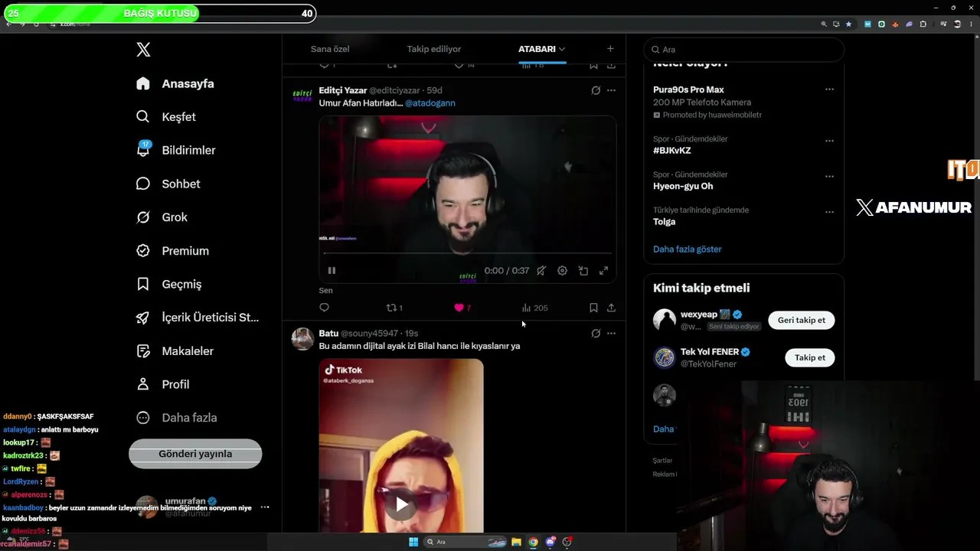The image size is (980, 551).
Task: View analytics for post with 205 views
Action: tap(534, 308)
